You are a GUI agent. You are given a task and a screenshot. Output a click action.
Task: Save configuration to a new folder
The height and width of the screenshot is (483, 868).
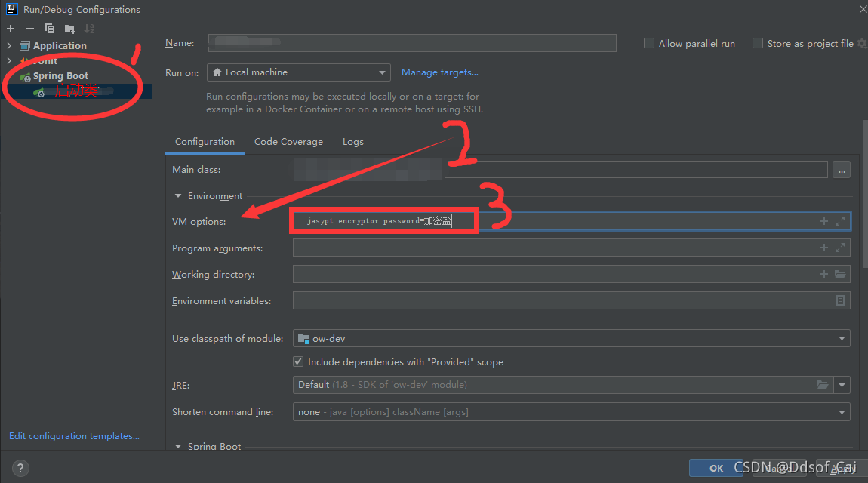[69, 29]
